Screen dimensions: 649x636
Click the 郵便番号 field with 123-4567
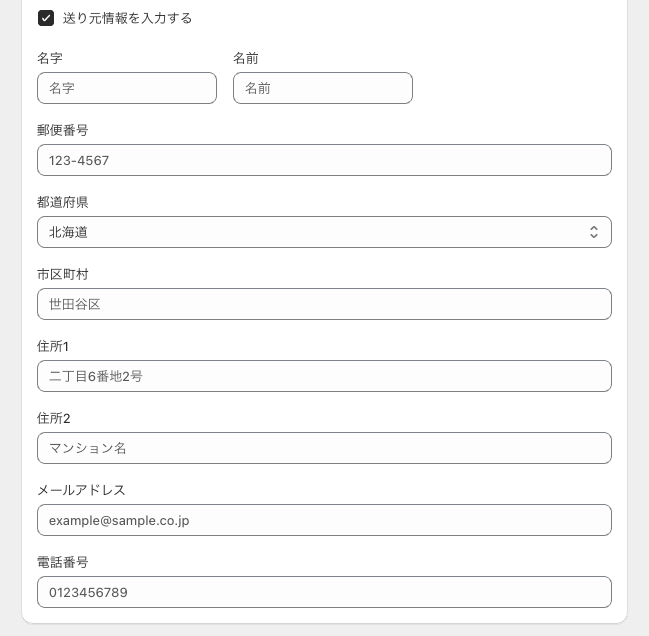(x=324, y=160)
